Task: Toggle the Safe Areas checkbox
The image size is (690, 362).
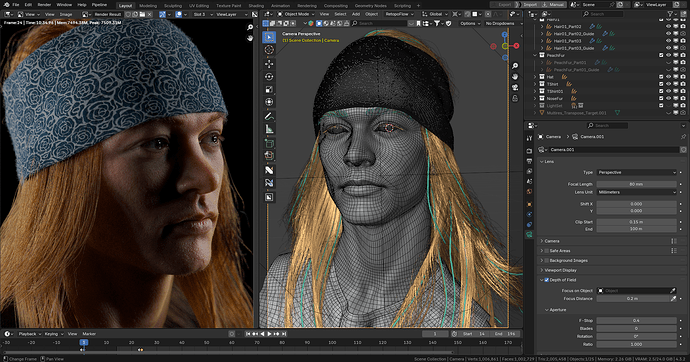Action: [x=547, y=251]
